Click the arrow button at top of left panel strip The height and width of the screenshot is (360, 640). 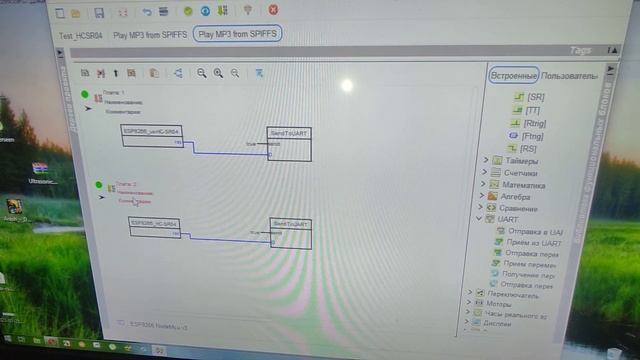pyautogui.click(x=60, y=53)
